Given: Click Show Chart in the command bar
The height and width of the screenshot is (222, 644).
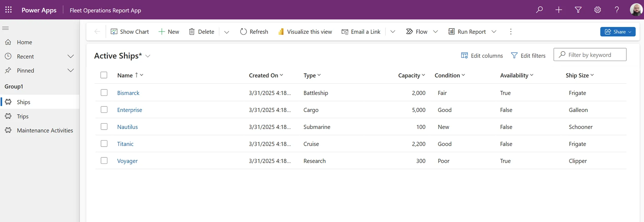Looking at the screenshot, I should [x=130, y=32].
